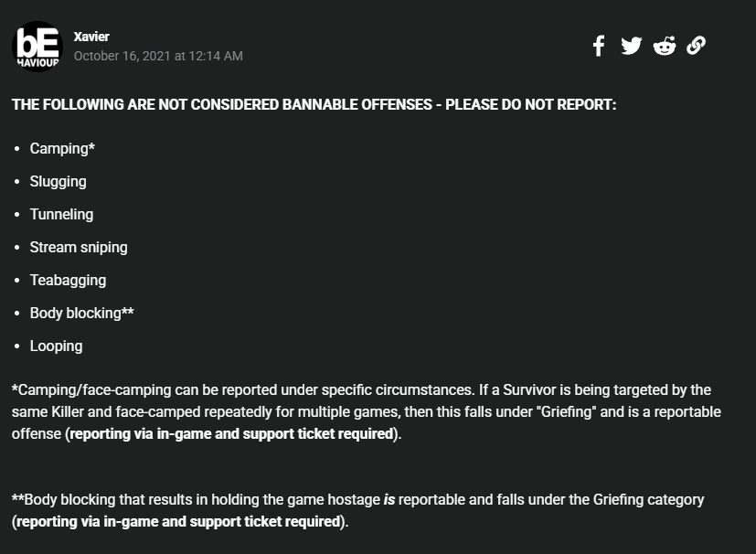This screenshot has height=554, width=756.
Task: Open Xavier's profile name
Action: coord(91,37)
